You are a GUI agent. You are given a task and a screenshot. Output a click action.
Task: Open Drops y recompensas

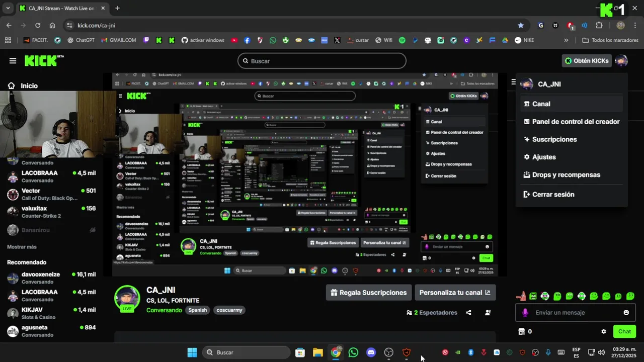coord(572,175)
